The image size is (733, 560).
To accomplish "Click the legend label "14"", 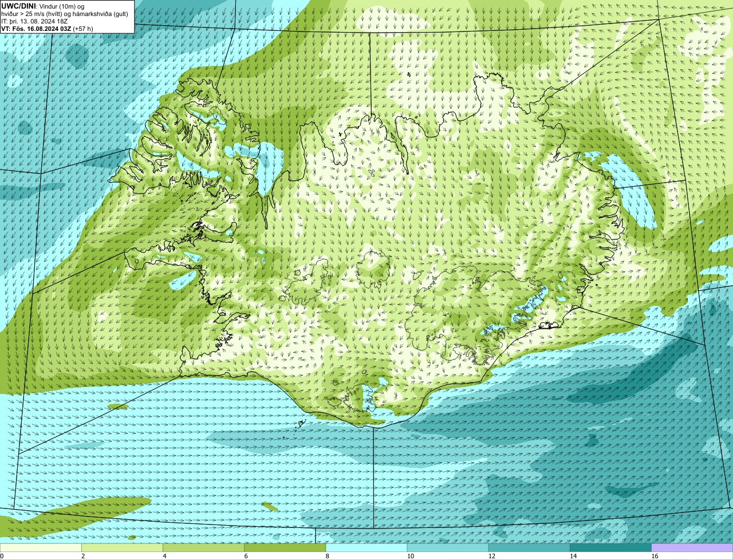I will (573, 556).
